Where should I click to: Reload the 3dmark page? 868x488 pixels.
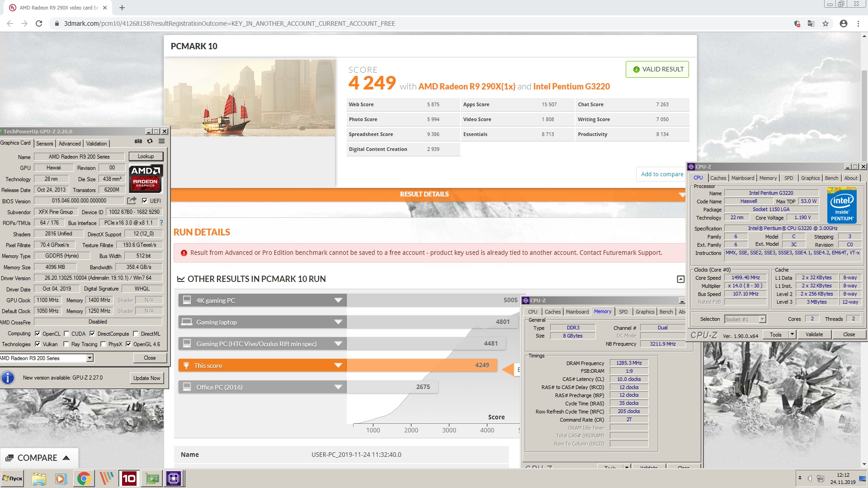[x=39, y=23]
